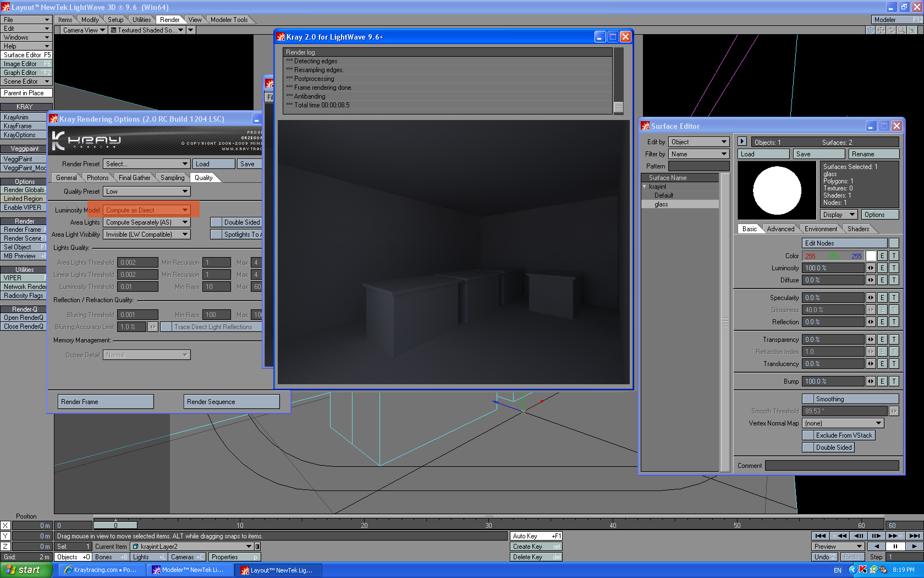This screenshot has width=924, height=578.
Task: Click the viewport rotate icon
Action: tap(892, 30)
